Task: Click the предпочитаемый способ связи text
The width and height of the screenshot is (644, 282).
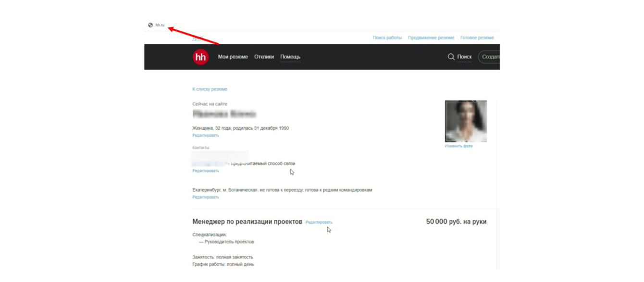Action: point(263,164)
